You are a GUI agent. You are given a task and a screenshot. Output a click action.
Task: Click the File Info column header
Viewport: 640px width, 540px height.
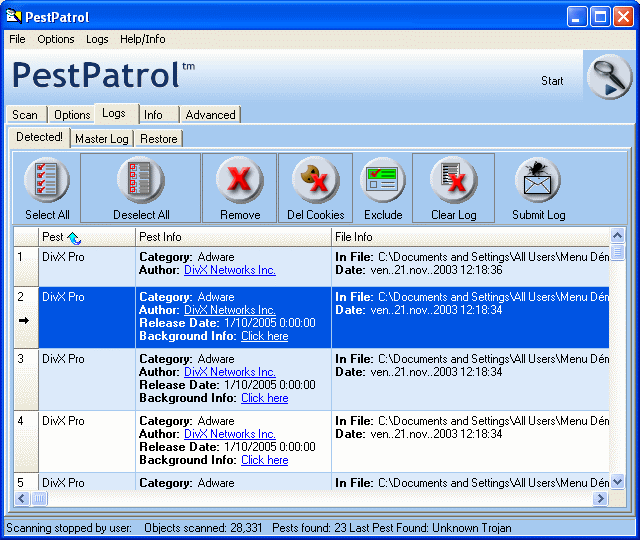(x=471, y=237)
